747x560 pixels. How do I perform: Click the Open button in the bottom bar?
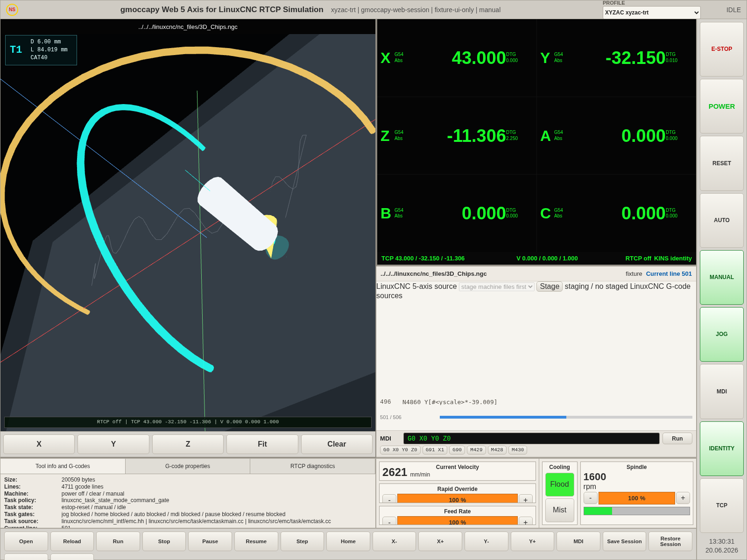[x=26, y=541]
